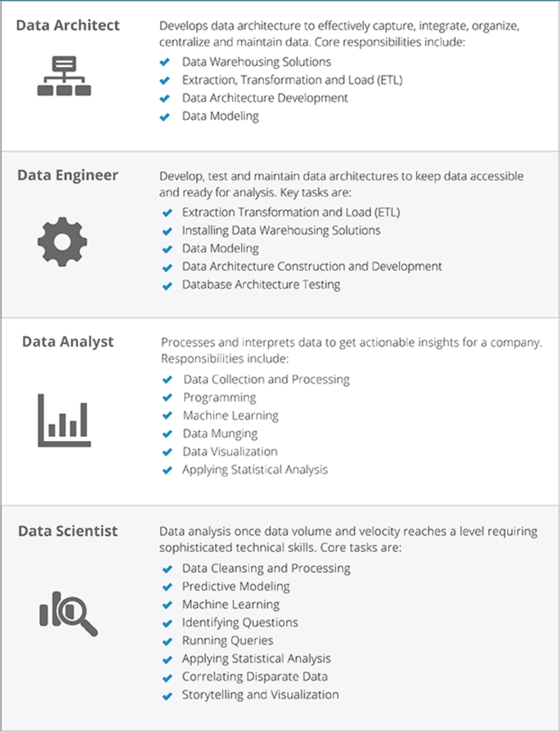Click Correlating Disparate Data list item
Viewport: 560px width, 731px height.
[254, 677]
